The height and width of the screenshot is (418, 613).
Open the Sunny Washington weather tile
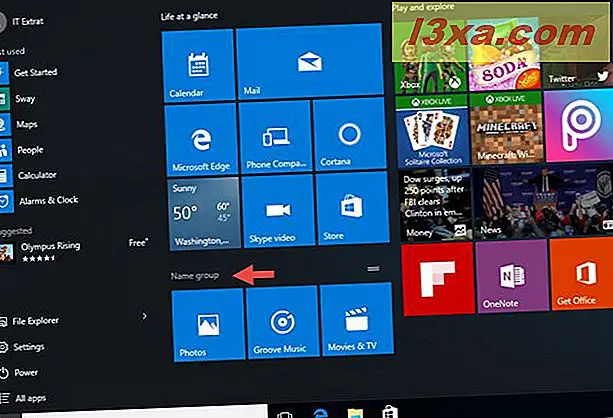pos(204,214)
